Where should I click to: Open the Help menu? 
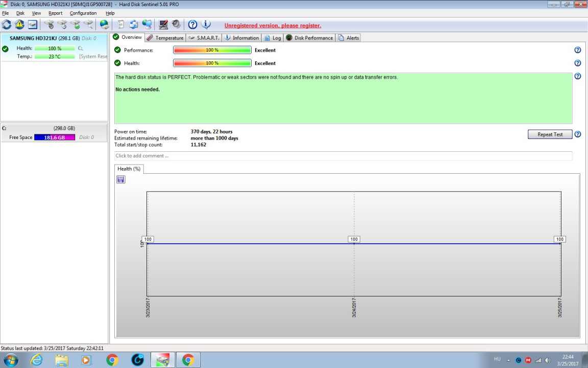click(x=110, y=13)
